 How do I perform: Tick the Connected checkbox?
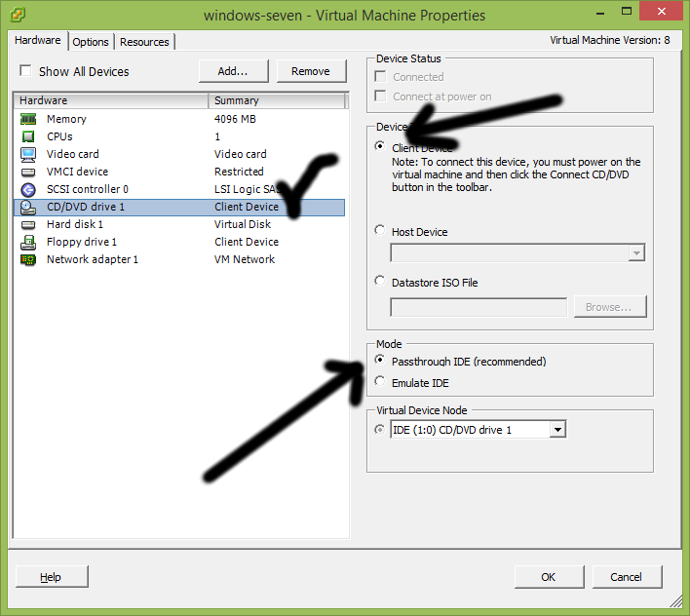coord(380,76)
